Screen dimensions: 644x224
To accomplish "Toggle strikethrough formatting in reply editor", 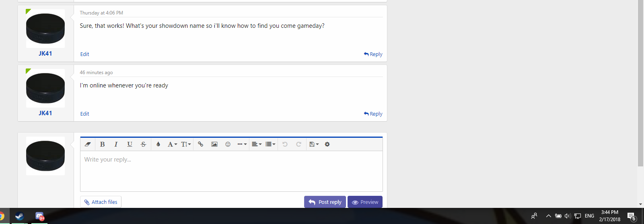I will tap(143, 144).
